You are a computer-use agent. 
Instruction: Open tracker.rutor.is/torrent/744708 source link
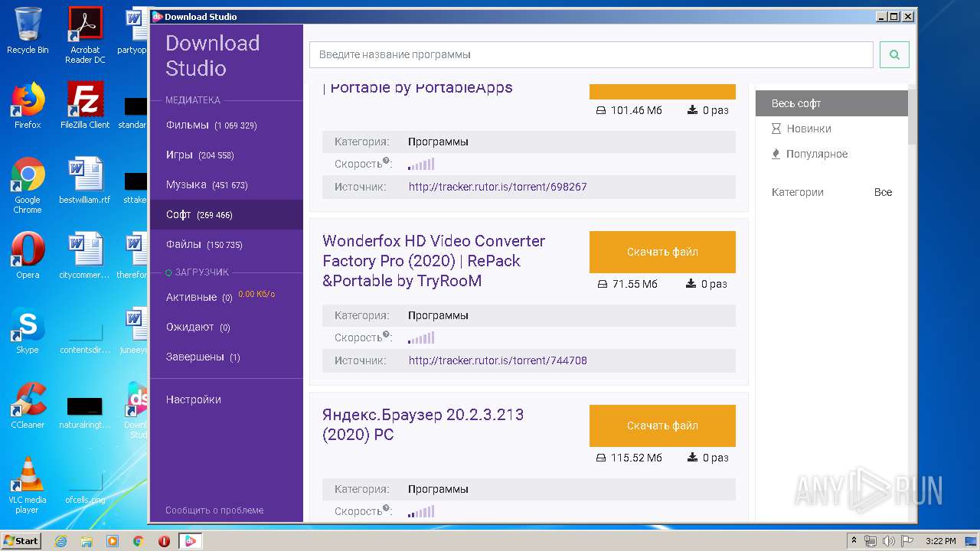click(498, 360)
